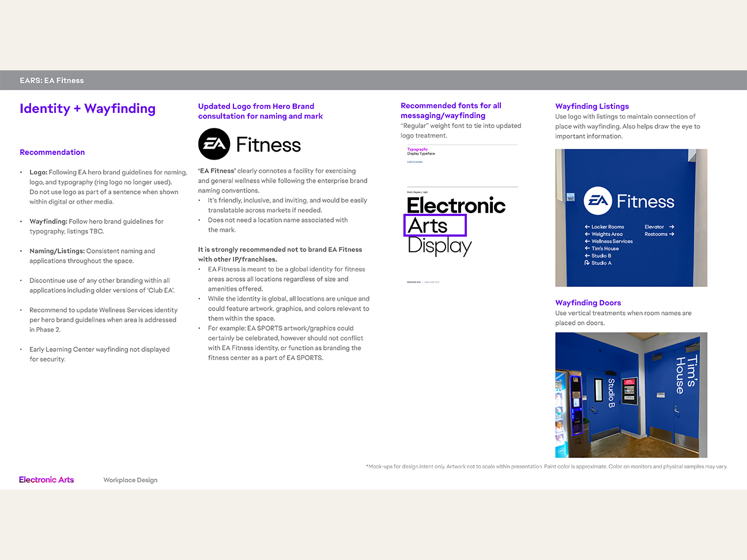This screenshot has height=560, width=747.
Task: Click the "Display Typeface" label
Action: point(421,154)
